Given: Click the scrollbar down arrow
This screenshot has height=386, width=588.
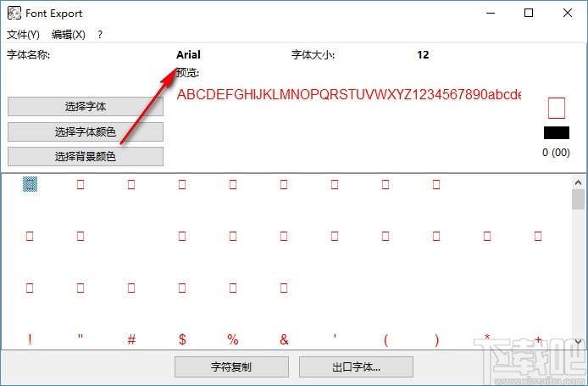Looking at the screenshot, I should pyautogui.click(x=578, y=342).
